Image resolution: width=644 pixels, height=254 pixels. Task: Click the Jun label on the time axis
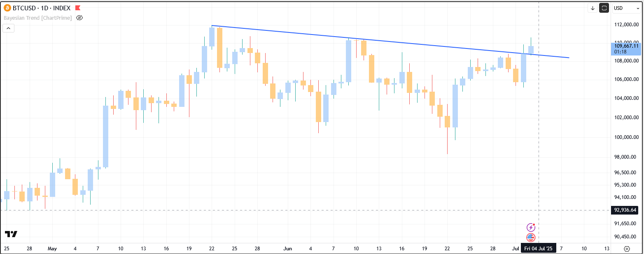[288, 249]
